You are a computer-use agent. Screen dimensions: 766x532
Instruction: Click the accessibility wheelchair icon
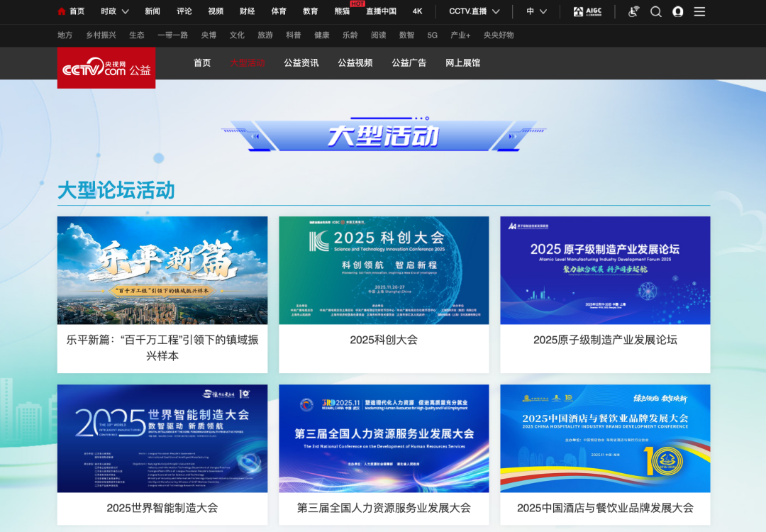tap(633, 12)
